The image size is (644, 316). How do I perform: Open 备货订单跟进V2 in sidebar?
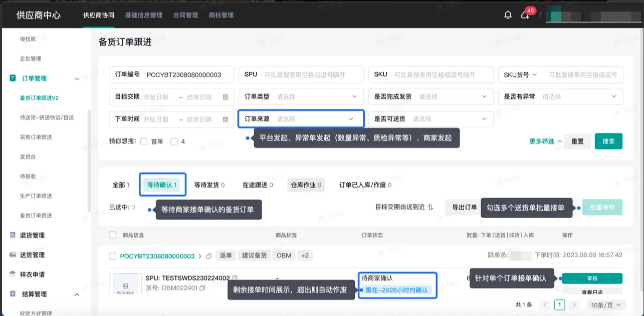pyautogui.click(x=39, y=98)
